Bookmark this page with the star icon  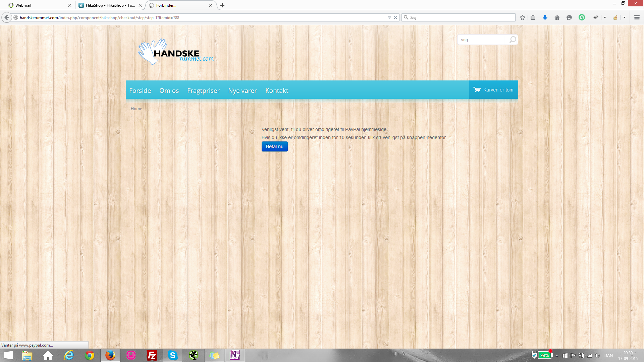522,17
